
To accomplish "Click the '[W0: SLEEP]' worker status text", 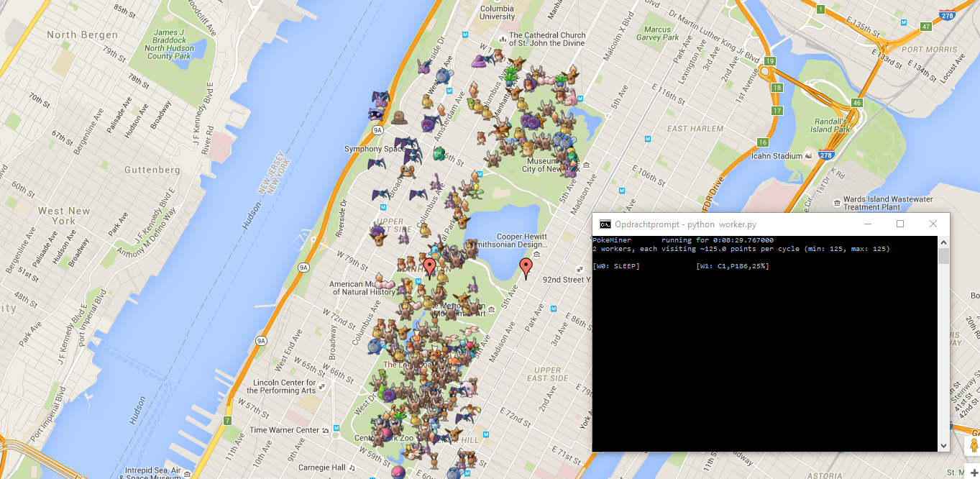I will click(616, 266).
